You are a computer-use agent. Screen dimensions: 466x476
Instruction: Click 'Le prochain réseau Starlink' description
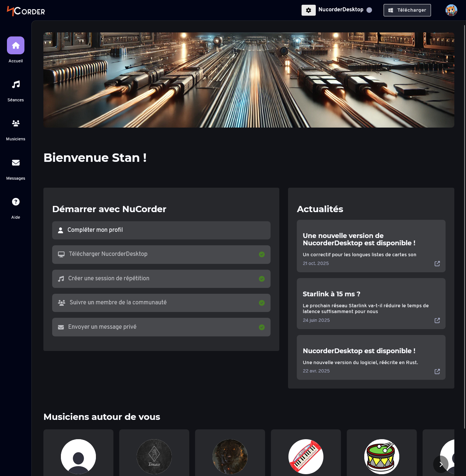click(x=366, y=309)
